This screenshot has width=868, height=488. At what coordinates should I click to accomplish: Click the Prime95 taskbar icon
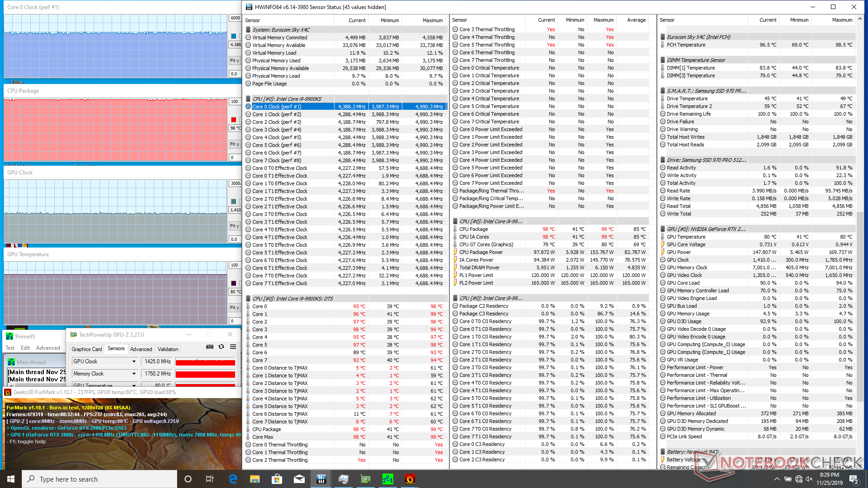pyautogui.click(x=388, y=479)
